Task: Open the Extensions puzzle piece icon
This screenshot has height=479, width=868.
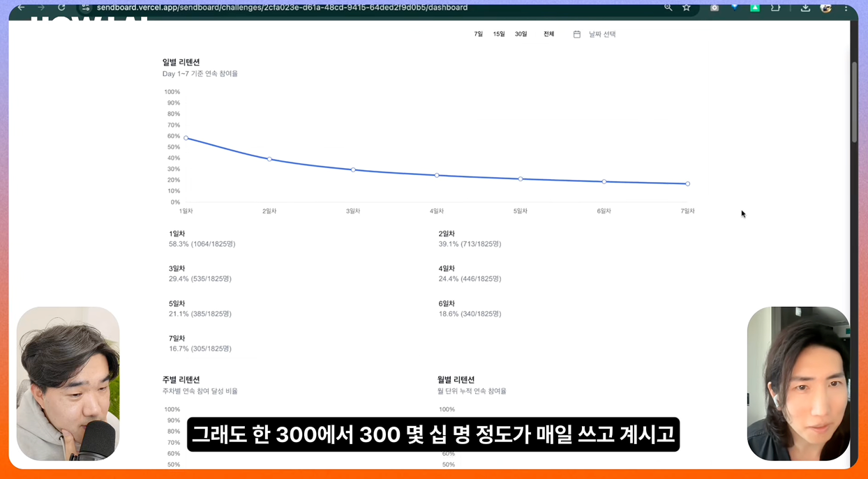Action: pyautogui.click(x=776, y=8)
